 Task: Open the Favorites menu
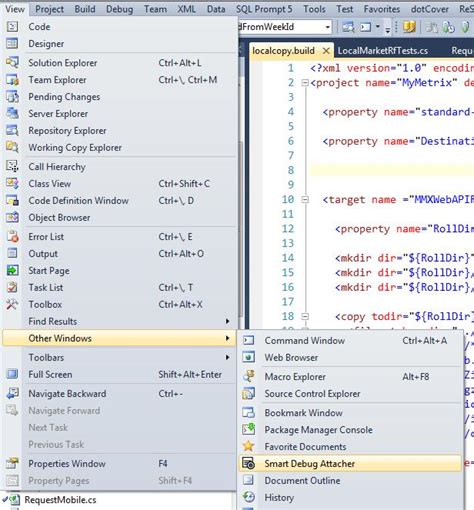tap(382, 9)
